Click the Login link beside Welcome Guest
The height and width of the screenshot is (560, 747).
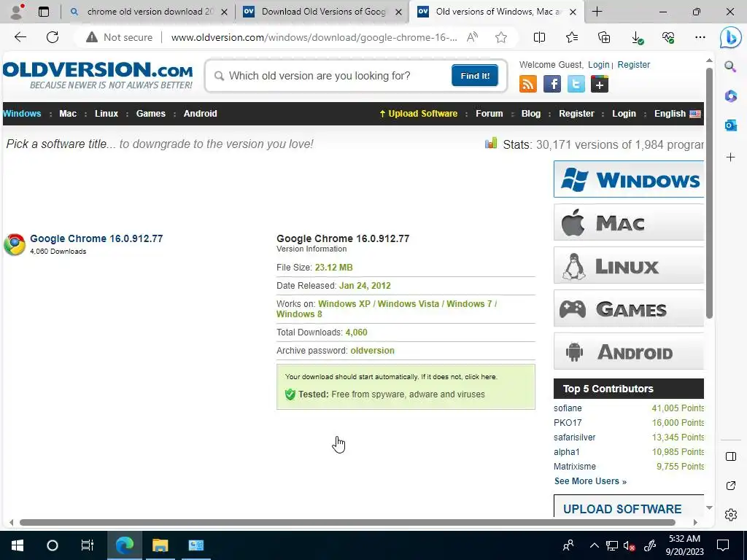(x=598, y=65)
